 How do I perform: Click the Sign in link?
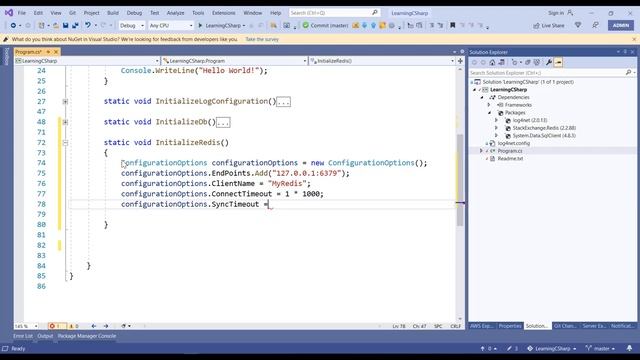pos(556,13)
